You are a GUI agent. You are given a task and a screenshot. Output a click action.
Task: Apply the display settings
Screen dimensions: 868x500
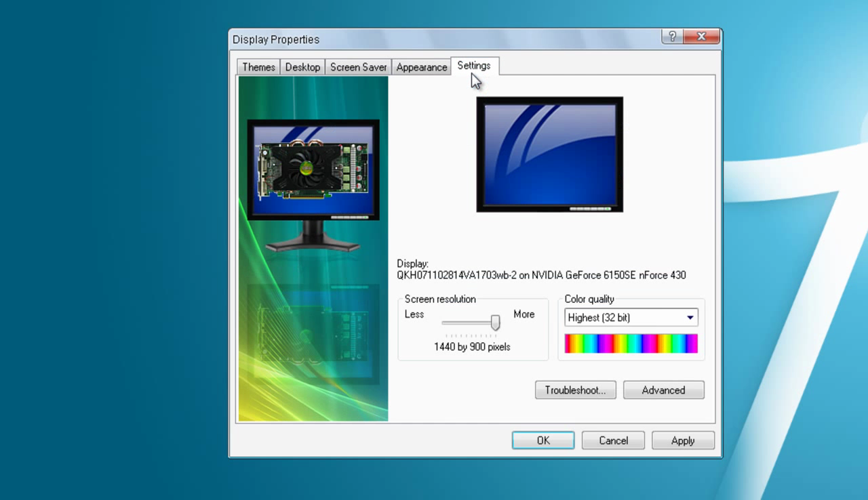(x=683, y=440)
